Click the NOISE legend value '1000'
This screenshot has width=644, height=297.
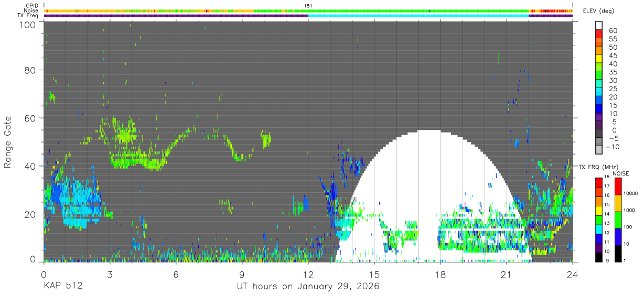(630, 210)
